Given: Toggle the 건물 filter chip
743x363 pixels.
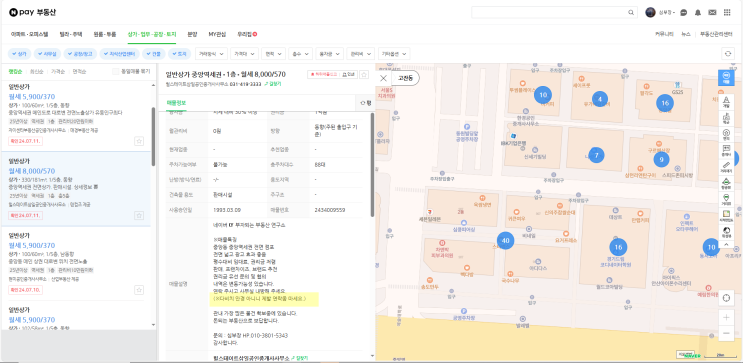Looking at the screenshot, I should (154, 54).
